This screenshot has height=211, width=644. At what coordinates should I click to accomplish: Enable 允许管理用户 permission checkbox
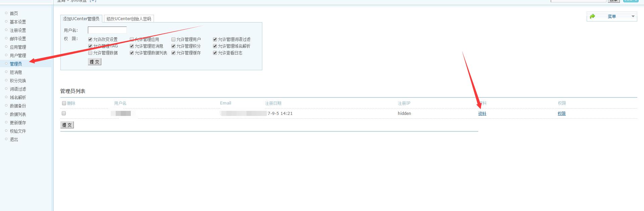pyautogui.click(x=173, y=39)
